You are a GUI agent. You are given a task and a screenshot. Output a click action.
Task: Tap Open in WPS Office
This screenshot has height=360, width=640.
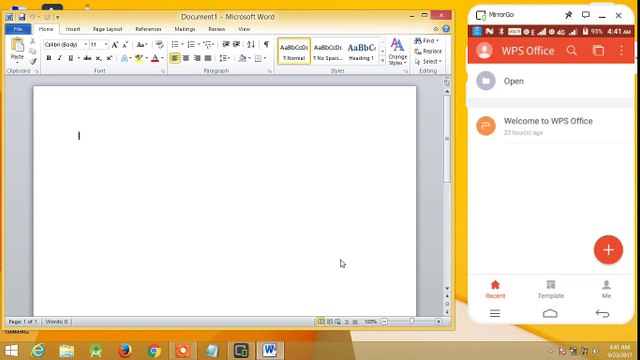coord(551,81)
